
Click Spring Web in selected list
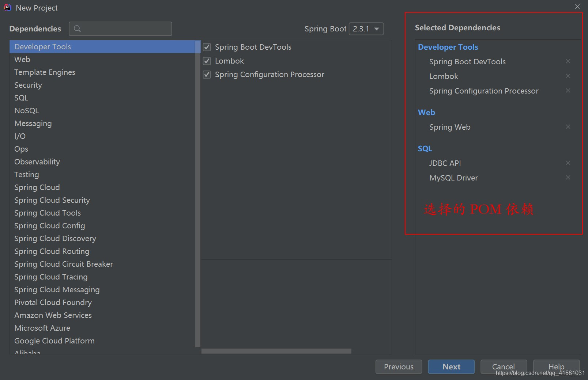450,127
